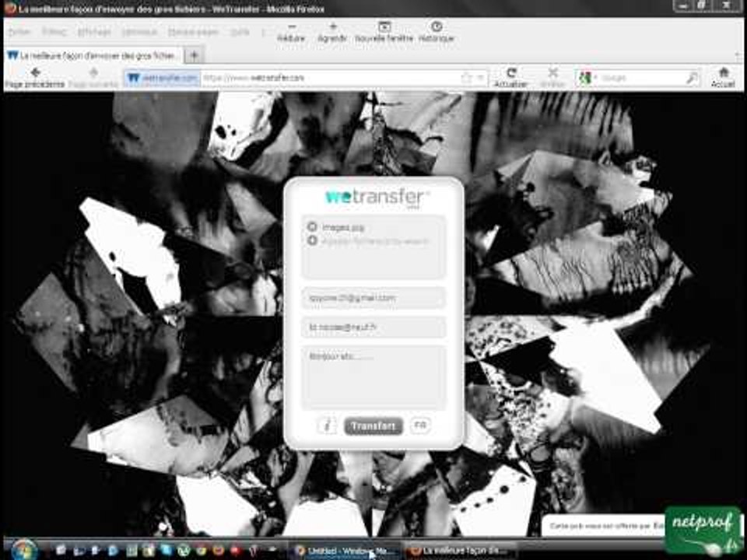Click the Page suivante forward arrow
Viewport: 747px width, 560px height.
pyautogui.click(x=93, y=78)
